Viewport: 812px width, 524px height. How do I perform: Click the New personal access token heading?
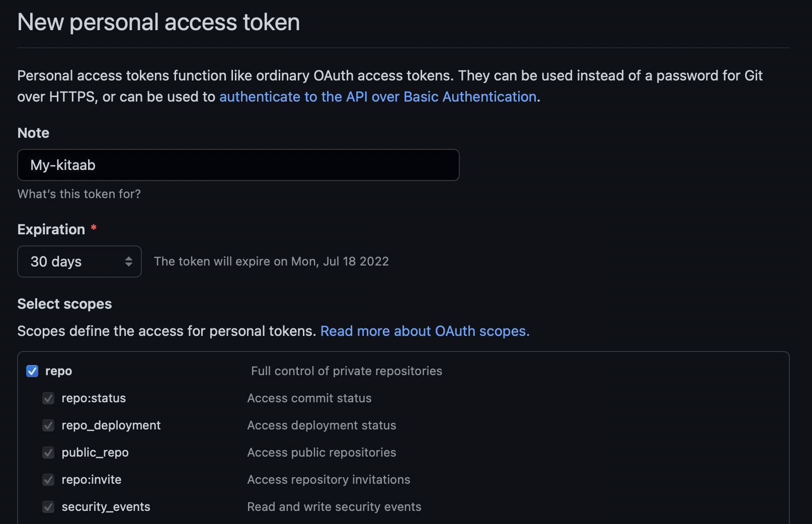point(158,22)
